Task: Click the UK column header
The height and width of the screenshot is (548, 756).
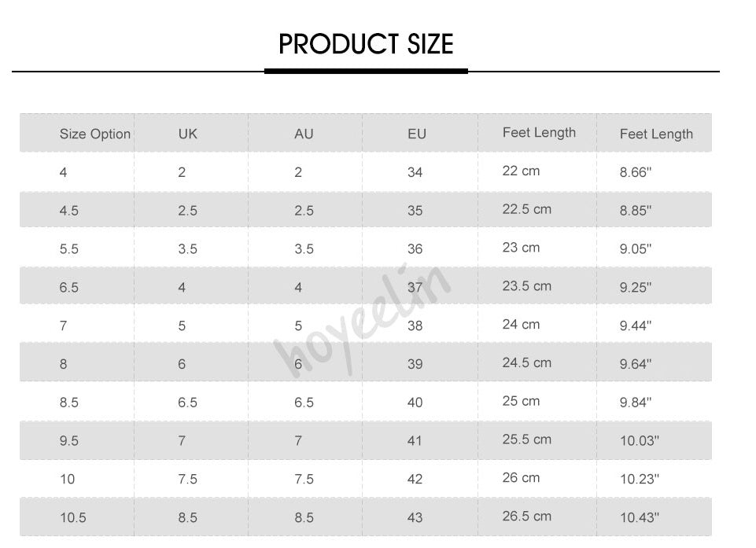Action: 187,134
